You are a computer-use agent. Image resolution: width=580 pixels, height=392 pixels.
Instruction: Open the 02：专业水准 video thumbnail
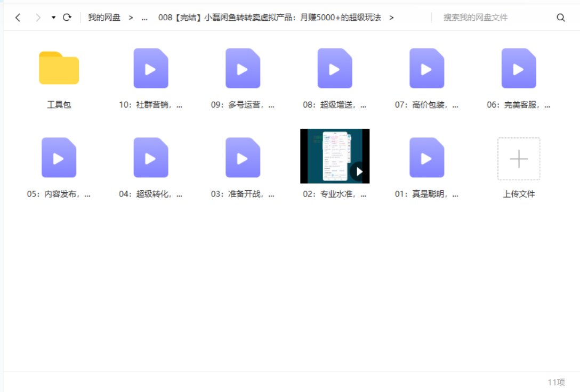tap(335, 156)
